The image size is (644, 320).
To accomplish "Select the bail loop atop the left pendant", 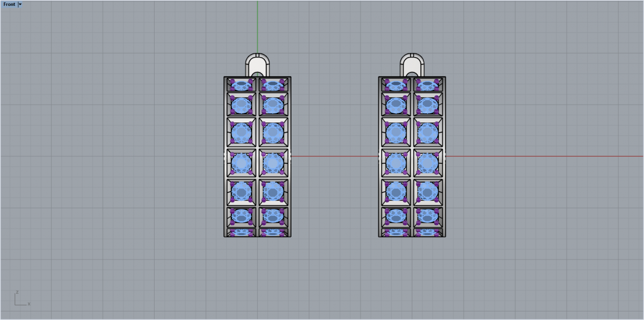I will tap(258, 65).
